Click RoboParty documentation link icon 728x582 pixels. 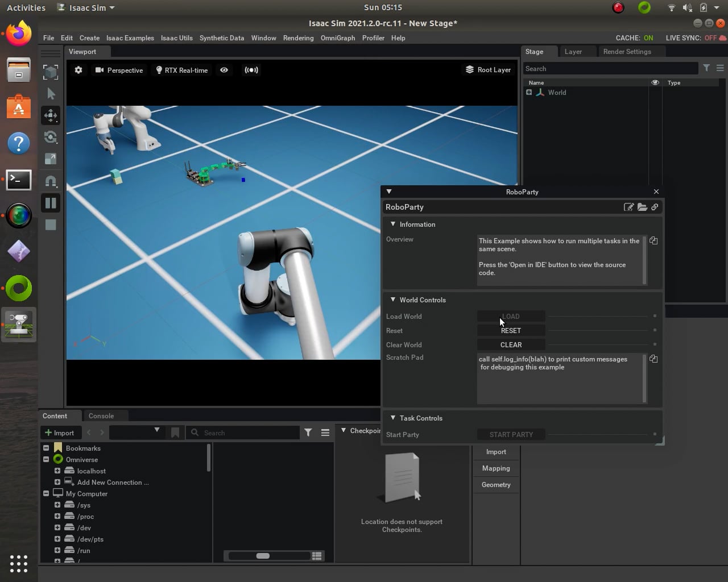point(655,207)
